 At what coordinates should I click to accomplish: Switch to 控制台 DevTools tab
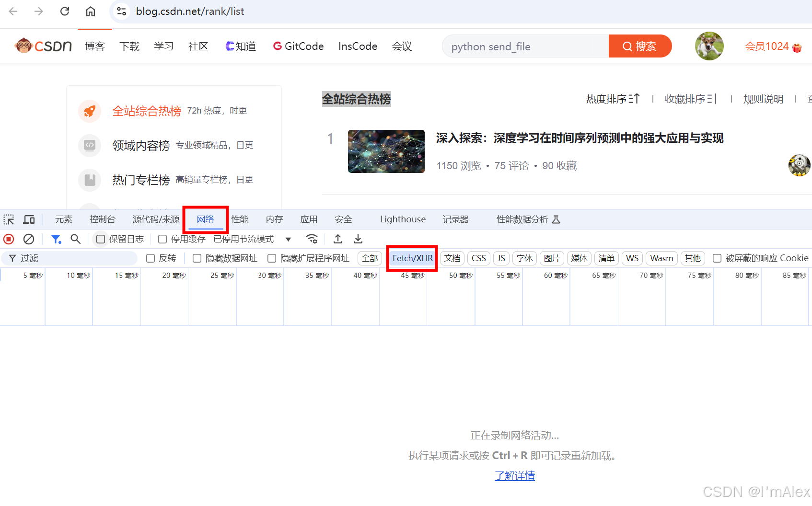tap(103, 219)
